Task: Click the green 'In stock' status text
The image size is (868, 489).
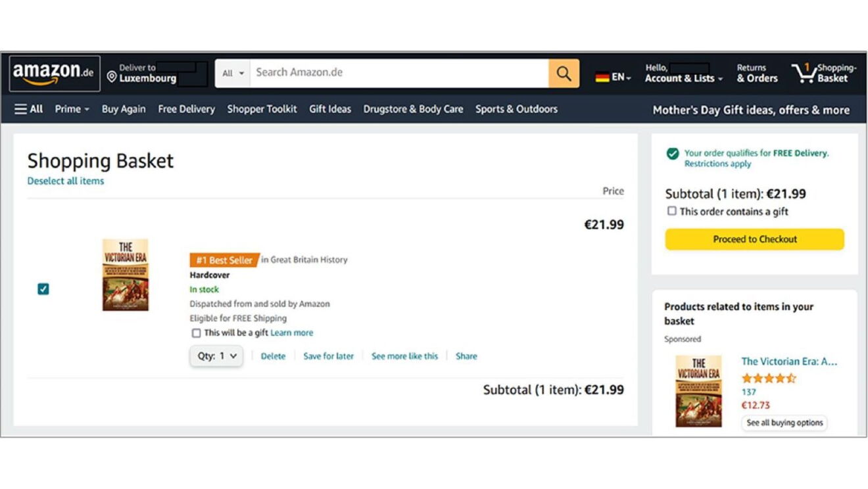Action: coord(205,289)
